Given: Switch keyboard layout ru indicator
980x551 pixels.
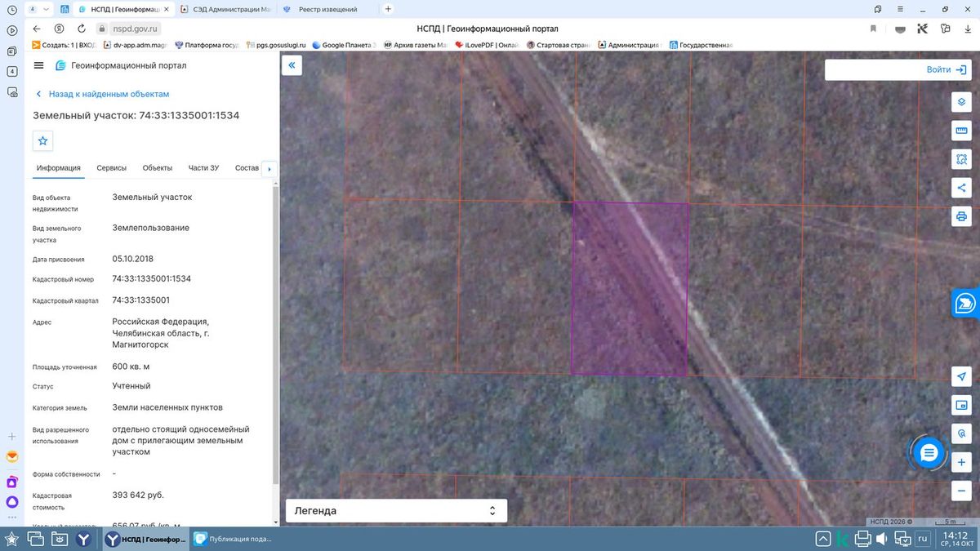Looking at the screenshot, I should pyautogui.click(x=923, y=539).
